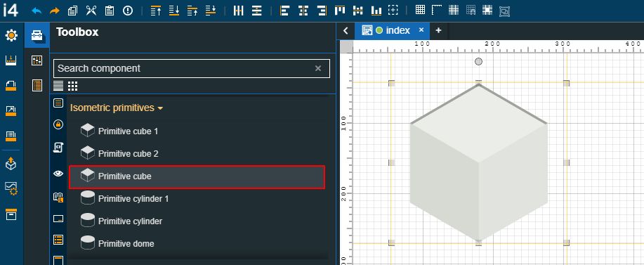Click the dimmed grid lock icon

pyautogui.click(x=471, y=11)
